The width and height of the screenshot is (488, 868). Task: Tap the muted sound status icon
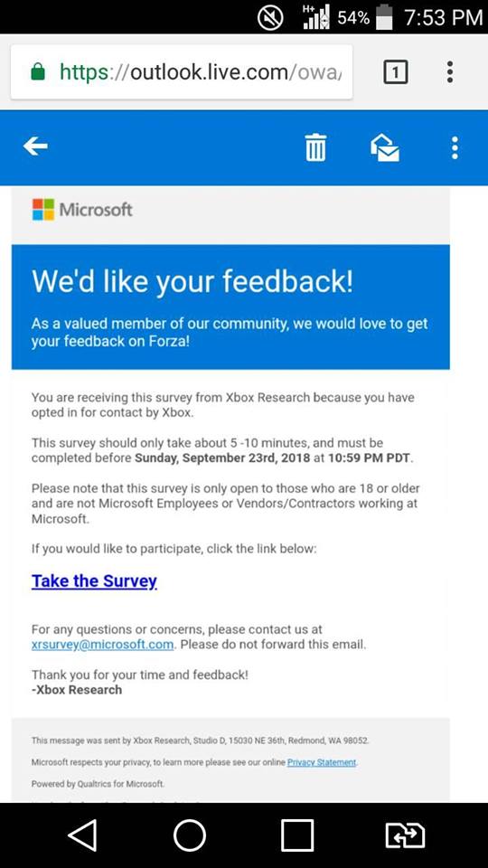click(270, 18)
